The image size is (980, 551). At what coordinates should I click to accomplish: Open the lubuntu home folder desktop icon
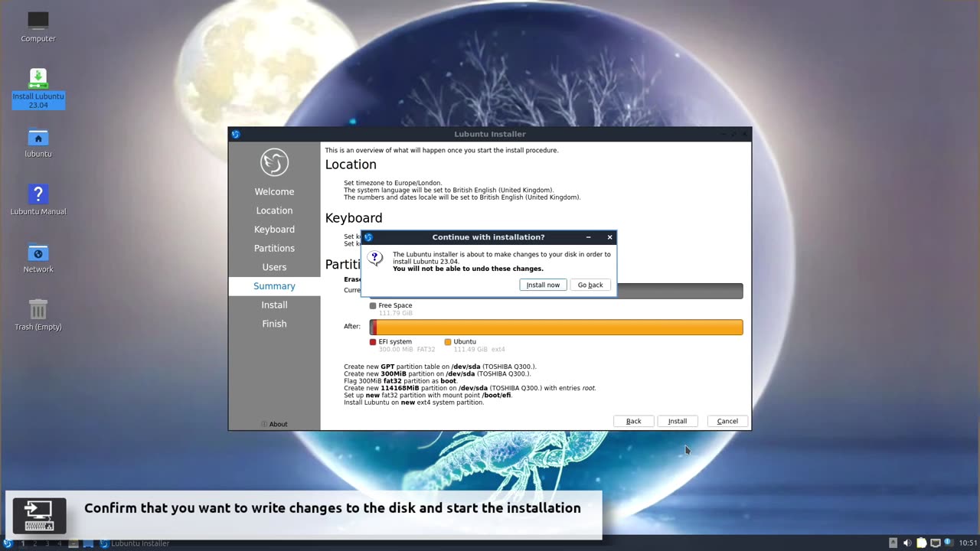tap(38, 143)
